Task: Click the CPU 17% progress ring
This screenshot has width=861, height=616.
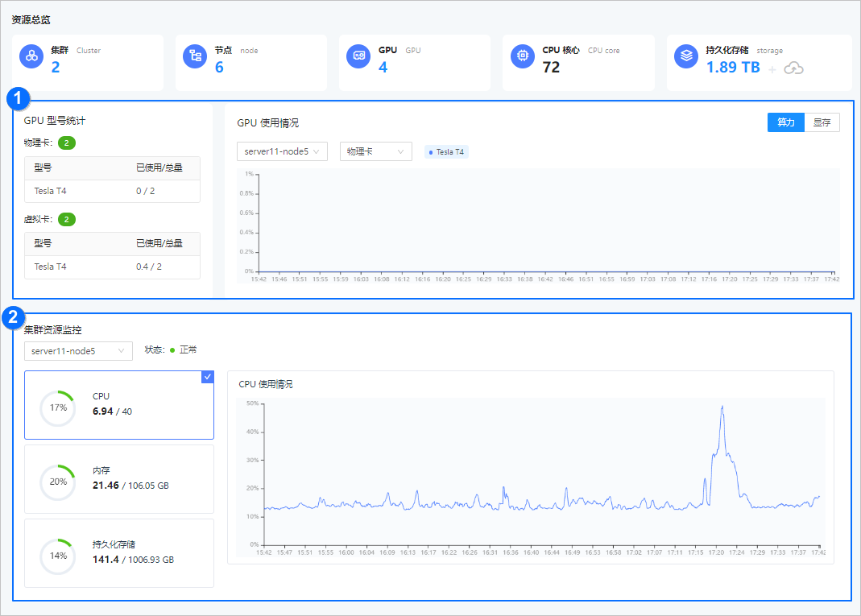Action: click(x=58, y=408)
